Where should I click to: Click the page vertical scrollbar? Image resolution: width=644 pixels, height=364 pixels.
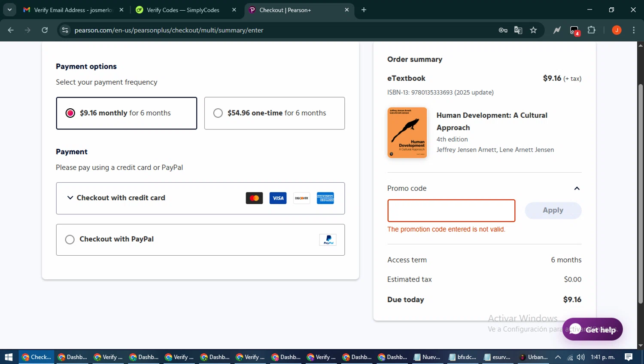(641, 193)
